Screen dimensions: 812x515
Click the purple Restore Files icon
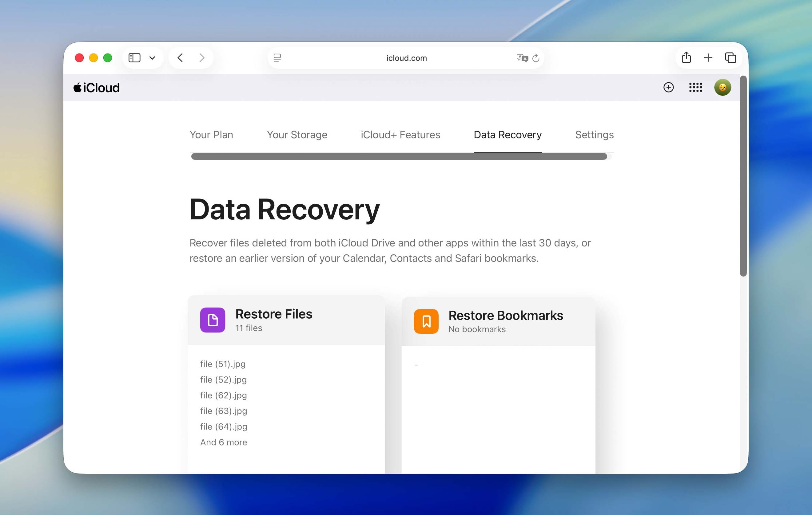click(213, 320)
